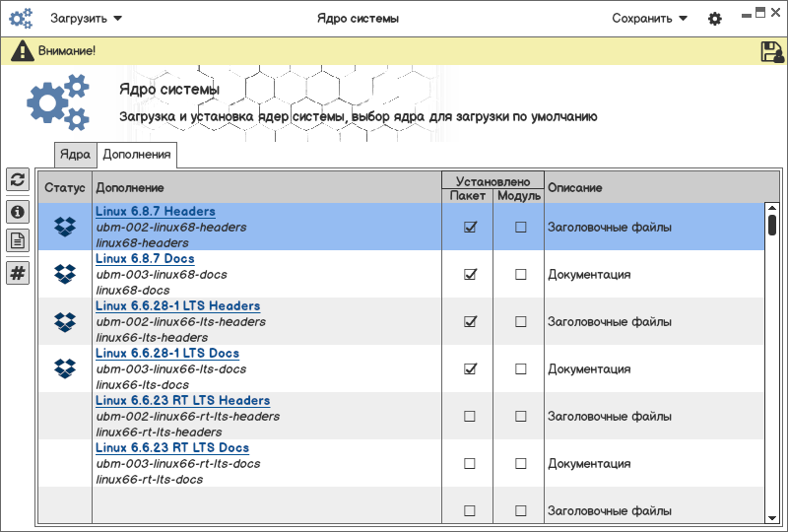Click the scrollbar down arrow in the list
The height and width of the screenshot is (532, 788).
(x=772, y=517)
